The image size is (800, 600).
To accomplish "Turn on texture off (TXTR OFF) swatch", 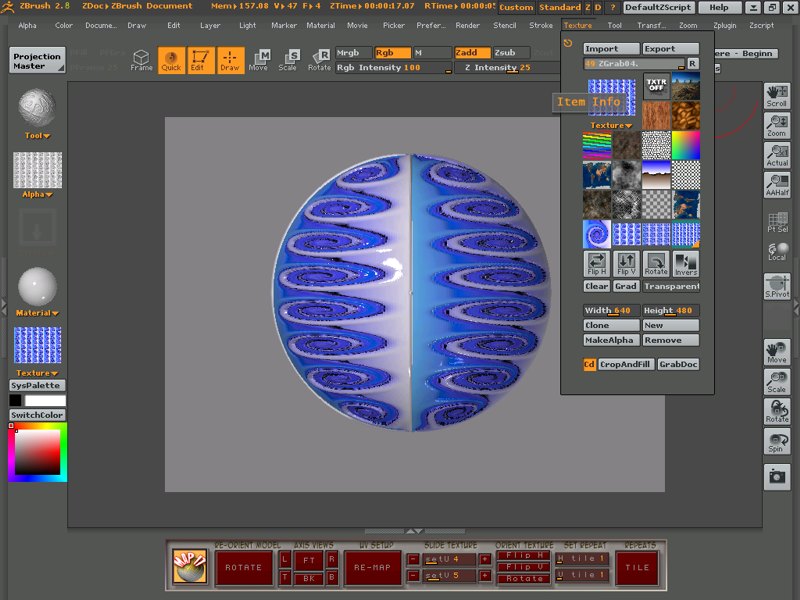I will [x=656, y=87].
